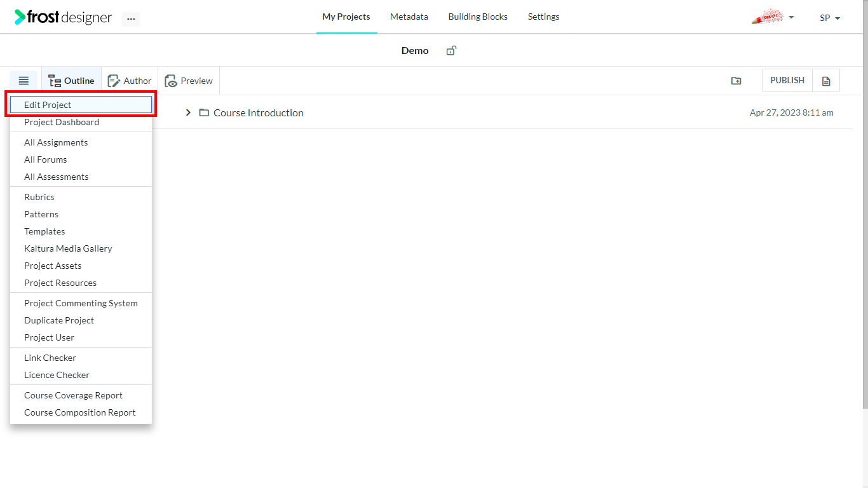This screenshot has height=488, width=868.
Task: Expand the Course Introduction chevron
Action: [x=188, y=112]
